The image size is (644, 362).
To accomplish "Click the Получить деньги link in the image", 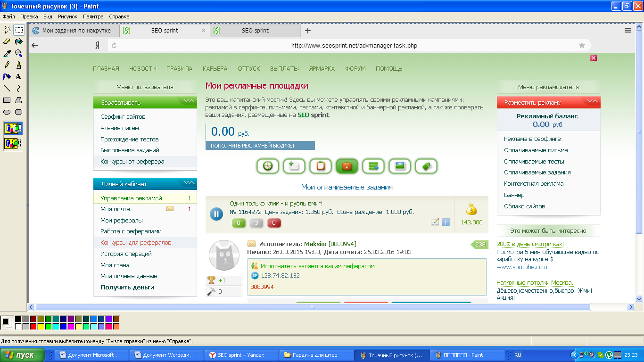I will coord(127,288).
